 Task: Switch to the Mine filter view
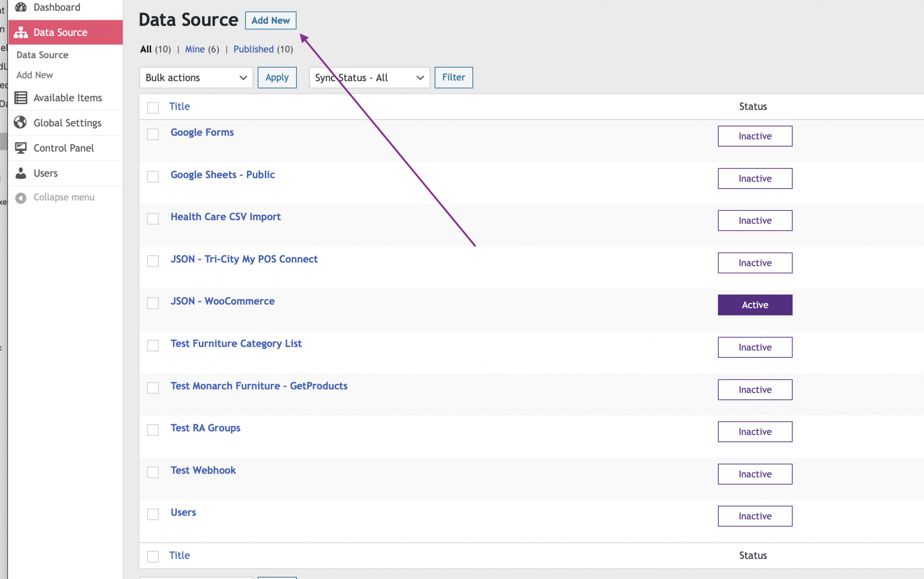pos(194,49)
